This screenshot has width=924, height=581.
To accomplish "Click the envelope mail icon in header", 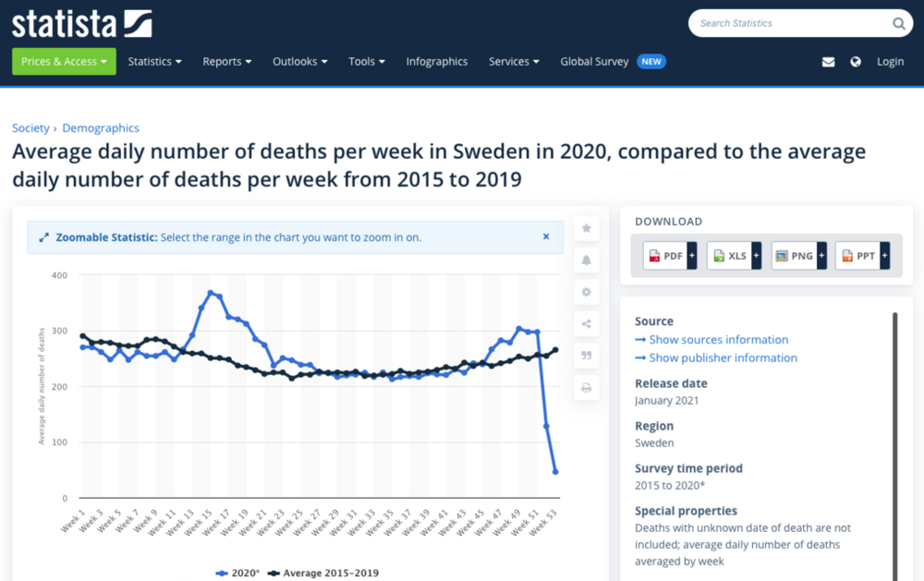I will pos(828,62).
